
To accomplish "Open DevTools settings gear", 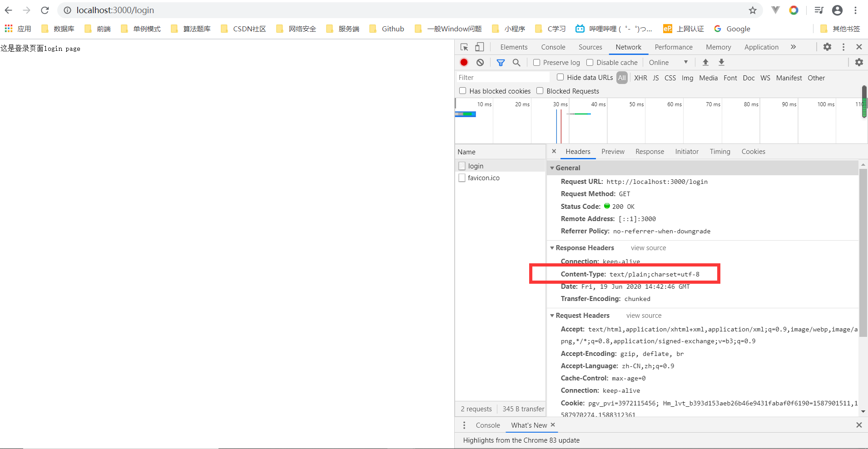I will point(827,47).
